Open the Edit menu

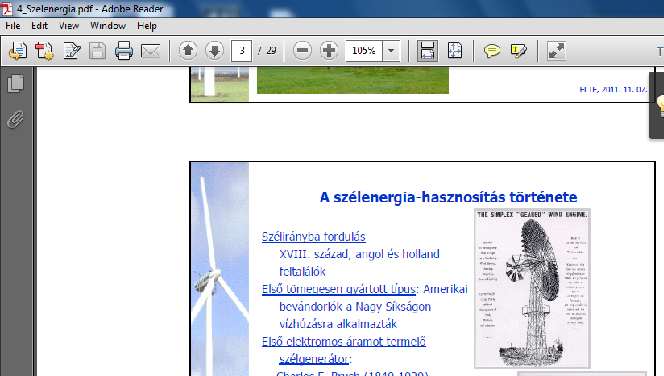tap(39, 26)
